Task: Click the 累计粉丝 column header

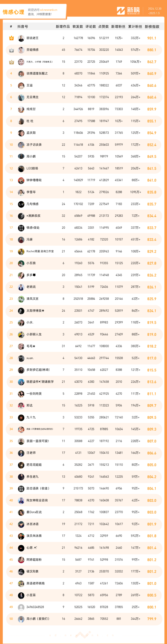Action: tap(135, 26)
